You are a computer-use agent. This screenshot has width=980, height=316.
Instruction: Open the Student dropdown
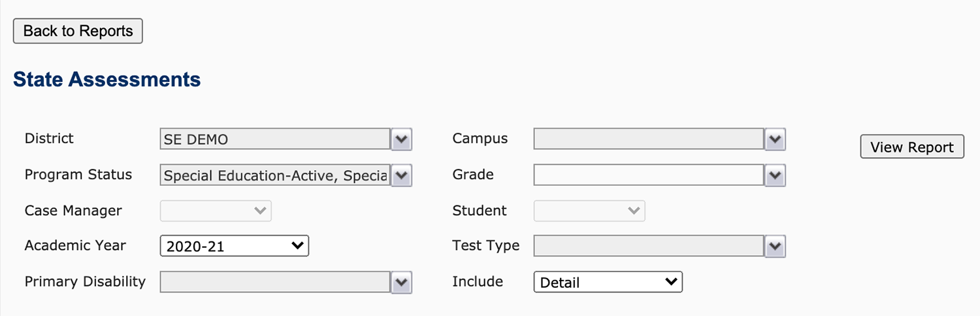pyautogui.click(x=589, y=211)
